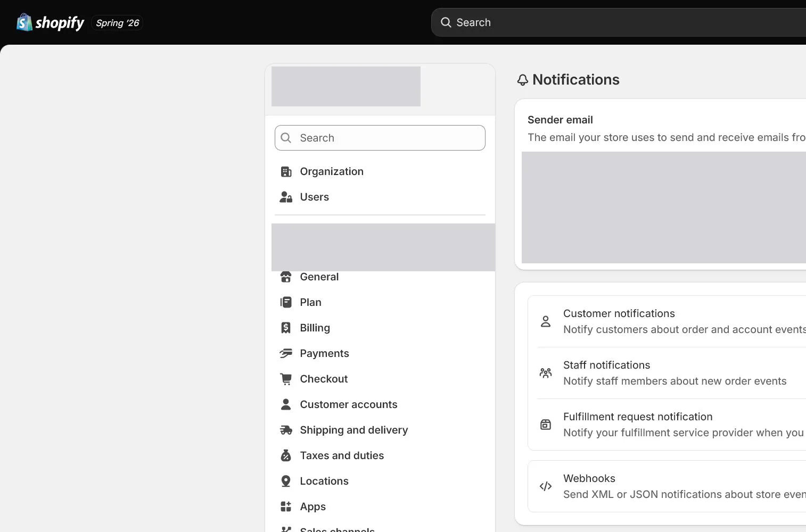Select the Users people icon

pyautogui.click(x=286, y=197)
